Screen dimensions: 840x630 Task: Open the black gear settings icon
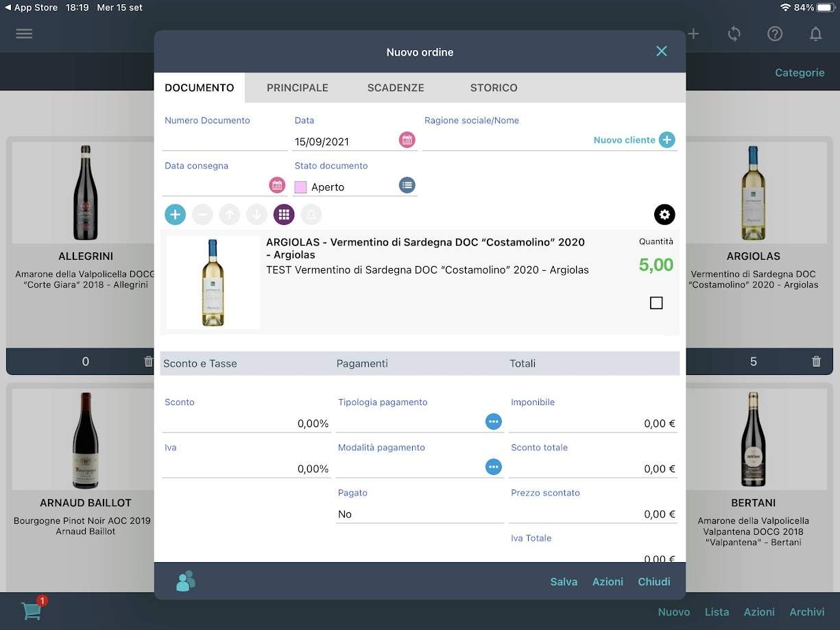(664, 215)
